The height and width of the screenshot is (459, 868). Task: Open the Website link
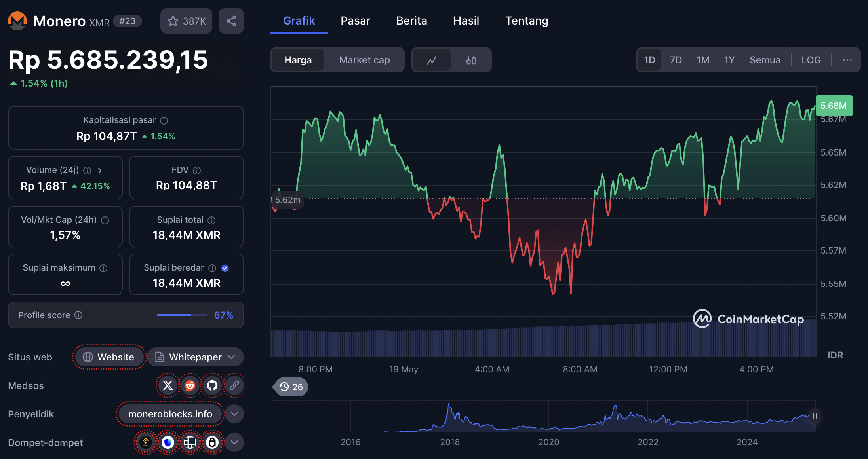(109, 357)
